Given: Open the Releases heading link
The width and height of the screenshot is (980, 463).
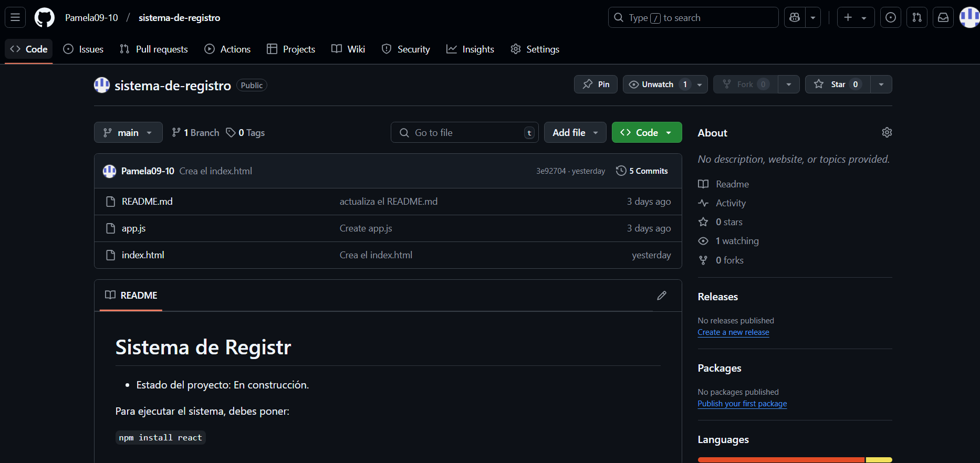Looking at the screenshot, I should (718, 297).
